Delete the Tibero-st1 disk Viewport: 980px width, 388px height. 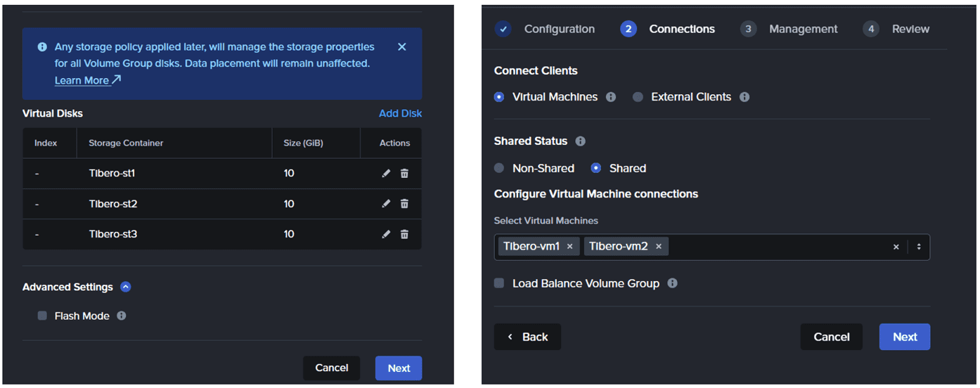pos(404,173)
